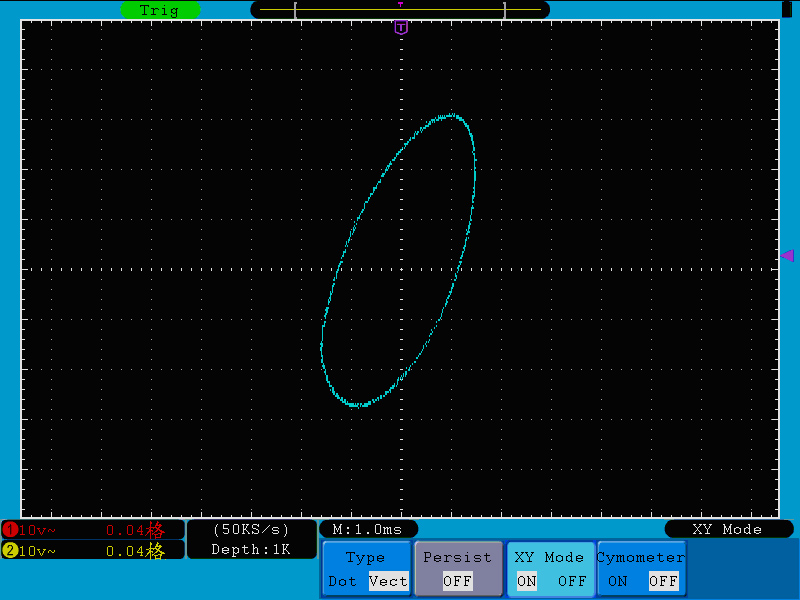Click the green Trig status indicator
800x600 pixels.
click(160, 10)
